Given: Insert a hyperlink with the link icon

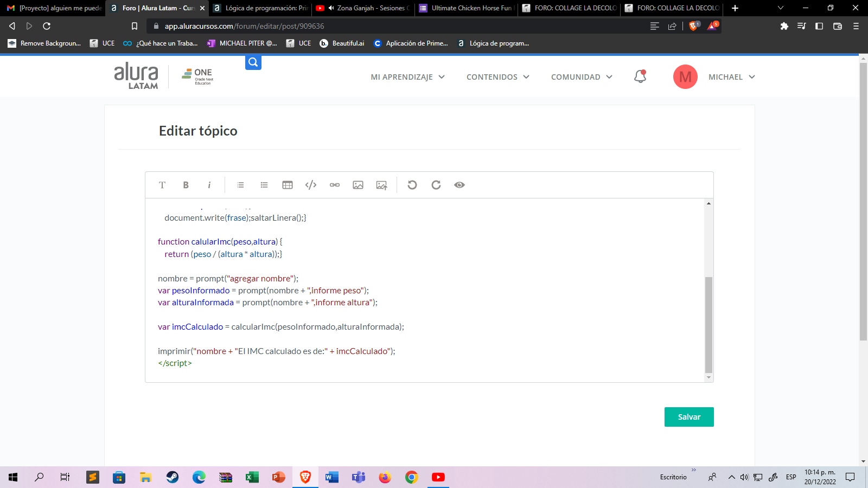Looking at the screenshot, I should coord(335,185).
